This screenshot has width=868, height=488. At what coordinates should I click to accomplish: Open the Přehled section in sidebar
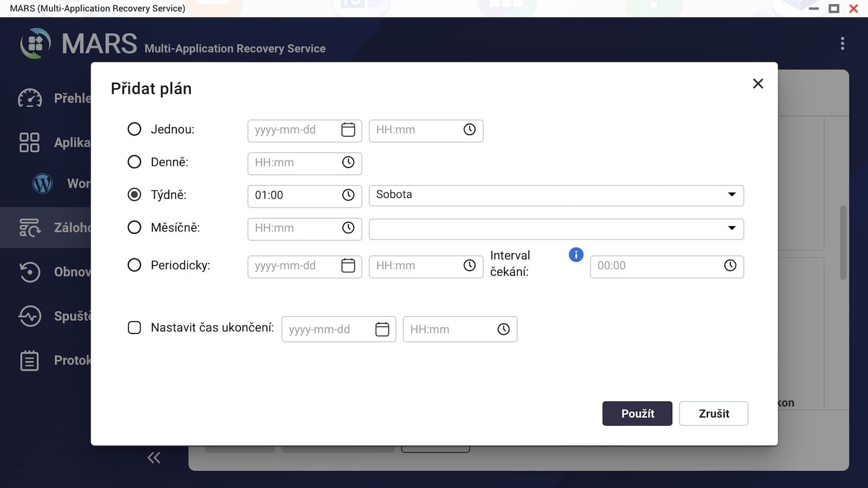click(x=46, y=98)
